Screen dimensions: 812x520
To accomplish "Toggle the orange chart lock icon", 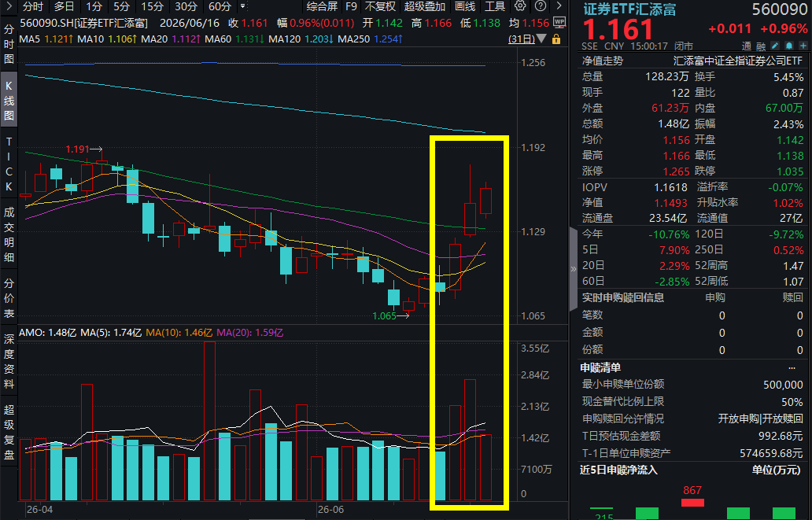I will coord(556,39).
